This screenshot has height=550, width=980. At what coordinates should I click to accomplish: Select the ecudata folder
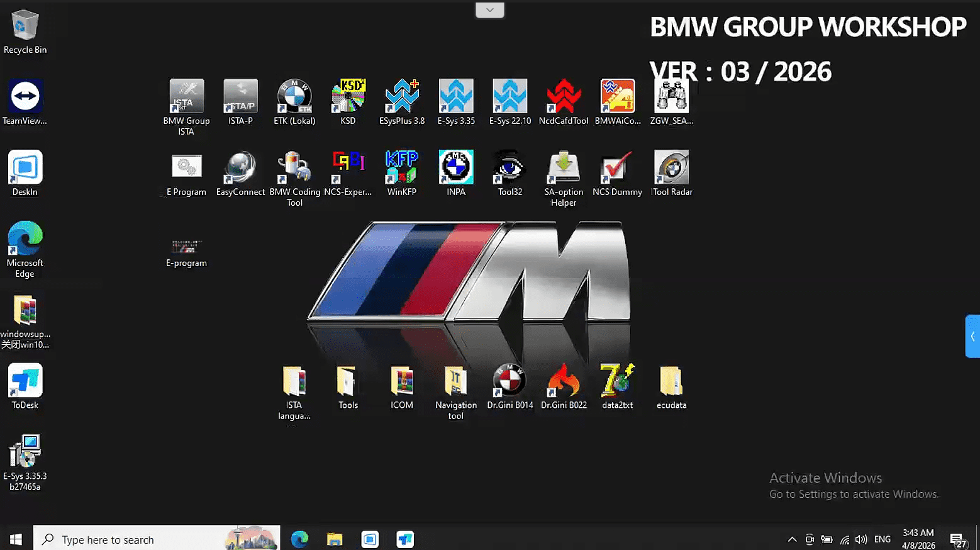[x=671, y=381]
